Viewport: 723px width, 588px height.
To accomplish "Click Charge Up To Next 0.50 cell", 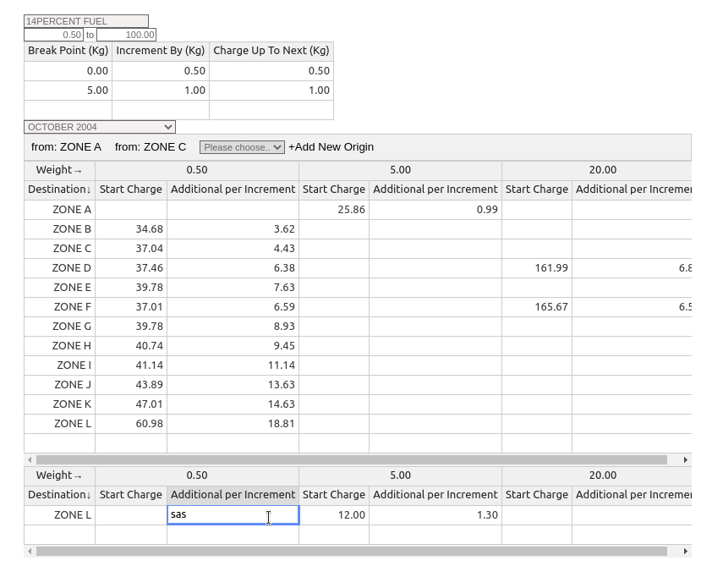I will pyautogui.click(x=271, y=71).
